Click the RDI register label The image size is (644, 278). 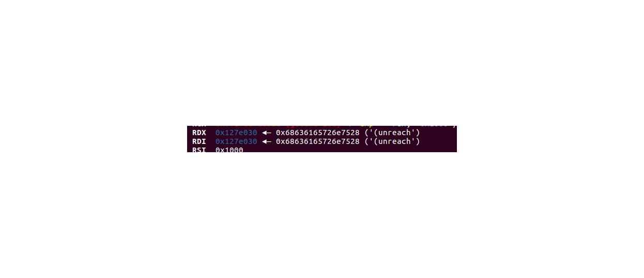click(199, 141)
